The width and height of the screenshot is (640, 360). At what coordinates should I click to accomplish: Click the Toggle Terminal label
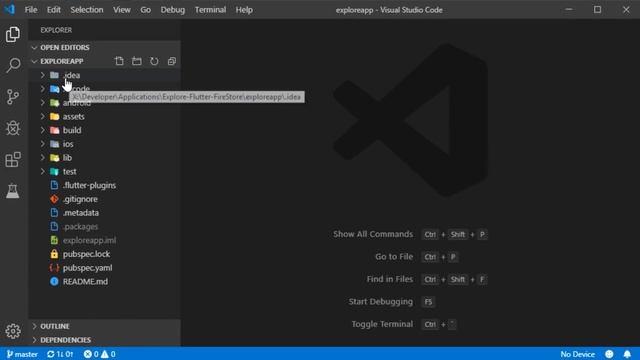(x=382, y=324)
